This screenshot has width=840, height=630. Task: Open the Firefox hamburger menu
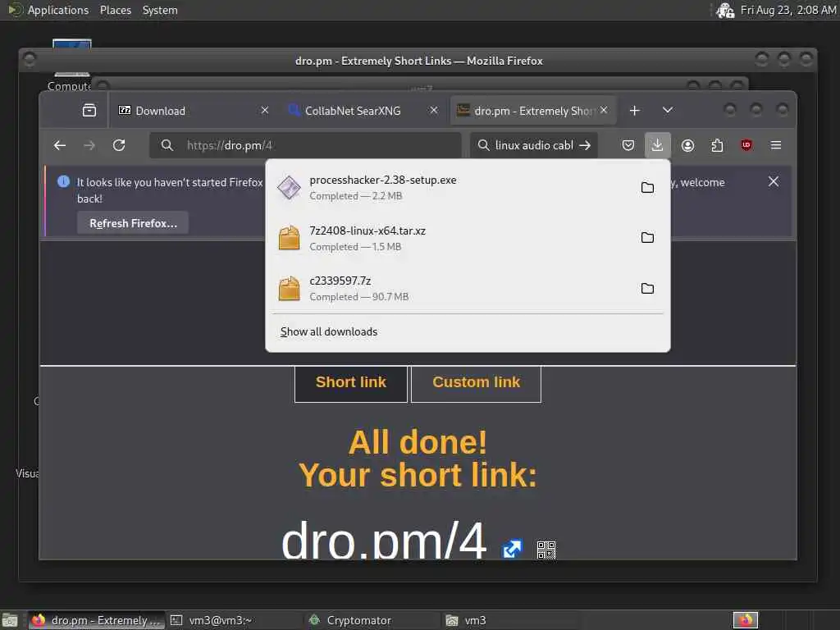pyautogui.click(x=776, y=145)
